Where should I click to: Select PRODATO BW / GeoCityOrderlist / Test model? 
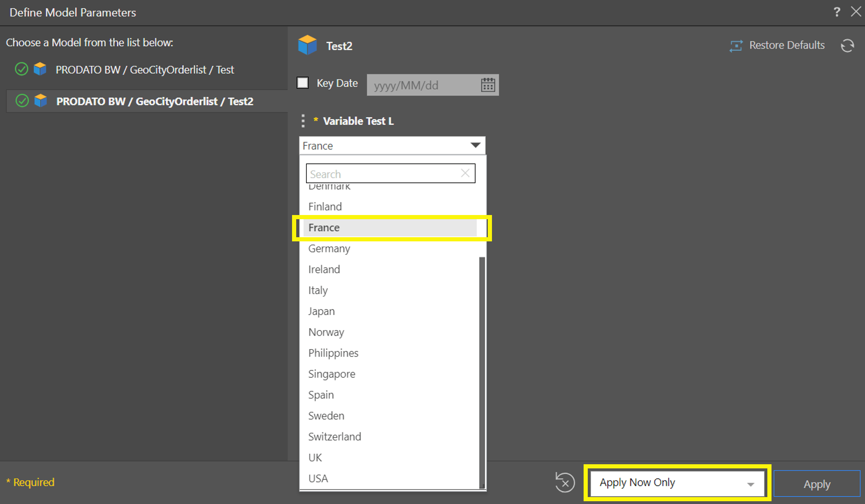point(144,70)
